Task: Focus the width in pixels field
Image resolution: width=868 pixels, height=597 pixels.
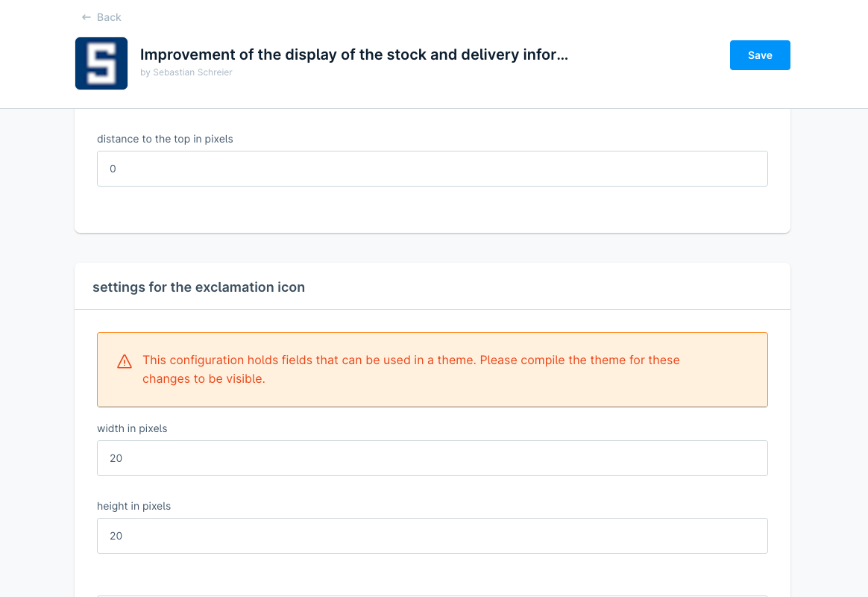Action: point(433,458)
